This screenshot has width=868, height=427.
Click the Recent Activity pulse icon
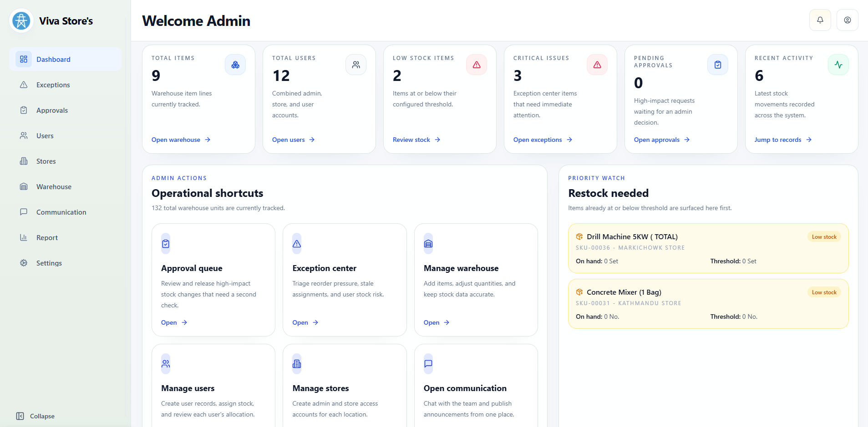(838, 65)
